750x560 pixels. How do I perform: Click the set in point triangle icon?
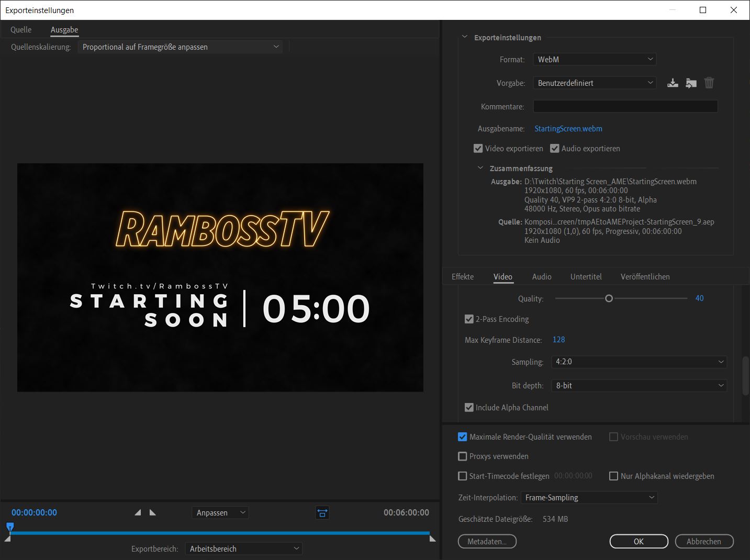(138, 512)
